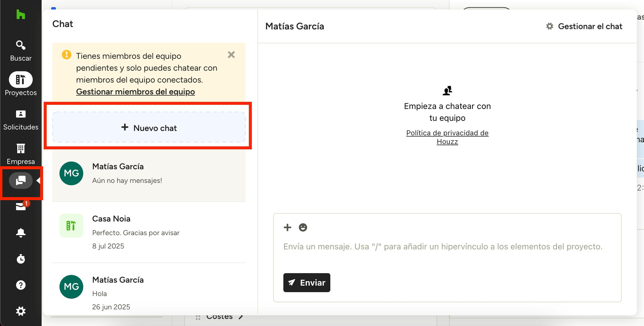Click Gestionar el chat
This screenshot has height=326, width=644.
[x=585, y=26]
